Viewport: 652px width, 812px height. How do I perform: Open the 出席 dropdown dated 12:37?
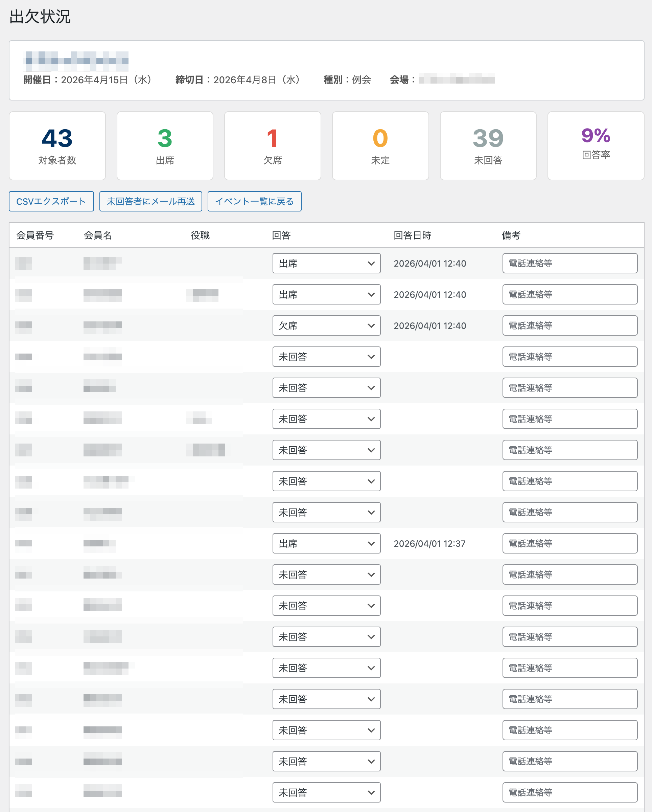326,543
